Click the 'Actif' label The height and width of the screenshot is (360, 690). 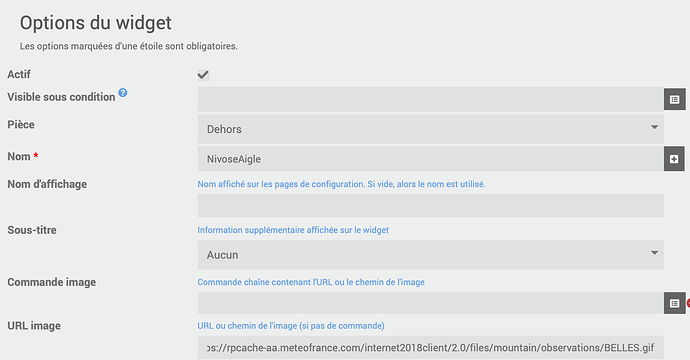(x=19, y=74)
